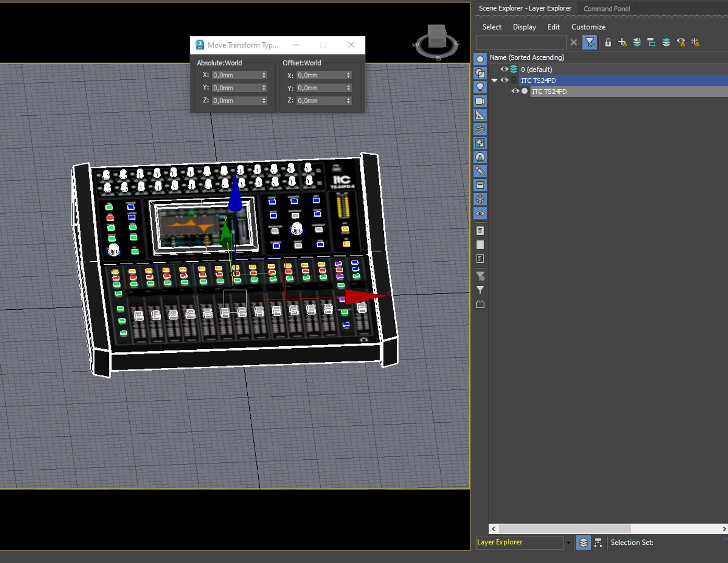The height and width of the screenshot is (563, 728).
Task: Toggle display of lights filter
Action: coord(480,87)
